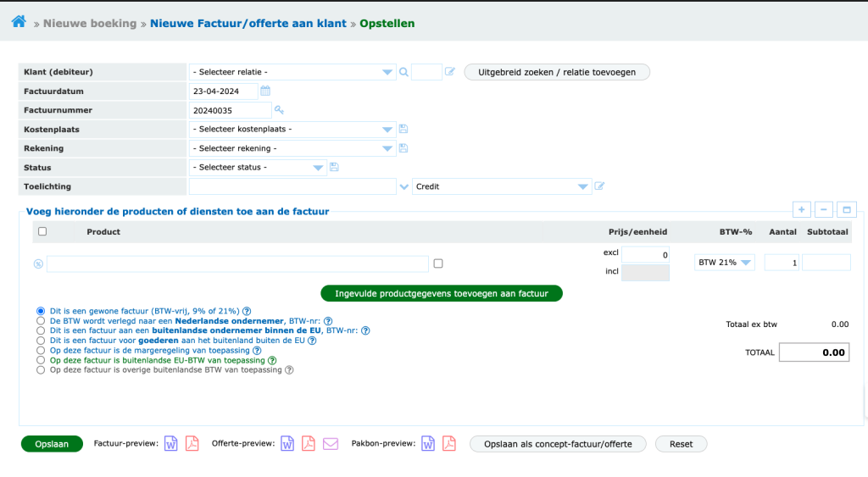
Task: Tick the checkbox beside the product name field
Action: [438, 263]
